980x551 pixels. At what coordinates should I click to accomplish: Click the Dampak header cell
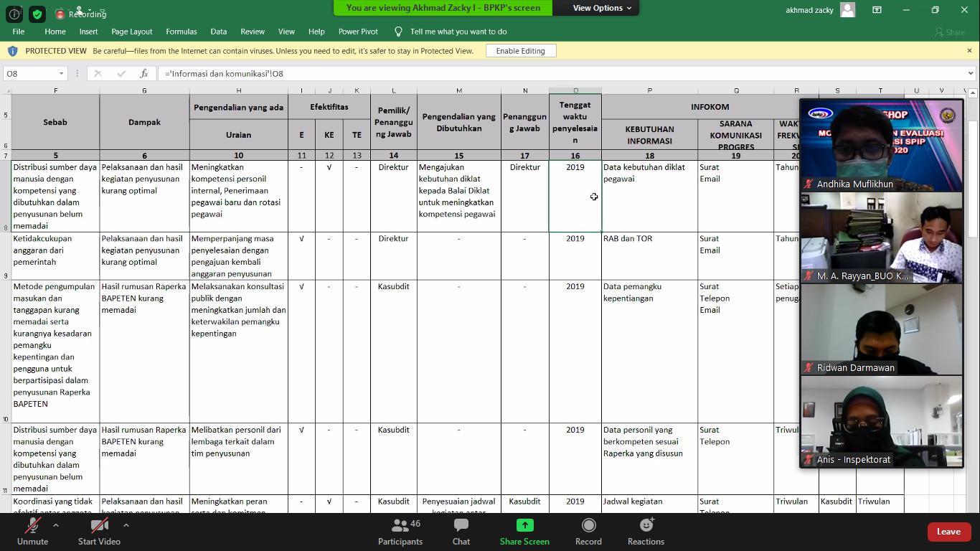click(144, 122)
